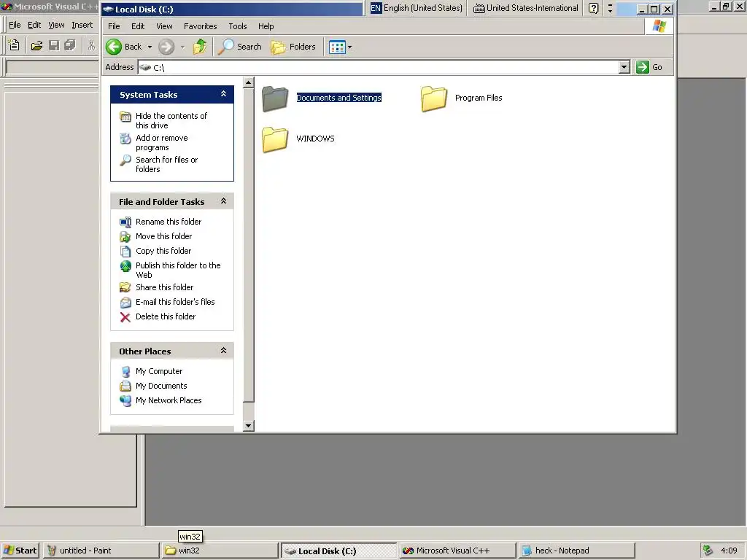Click the United States-International keyboard layout
Screen dimensions: 747x560
pos(526,8)
